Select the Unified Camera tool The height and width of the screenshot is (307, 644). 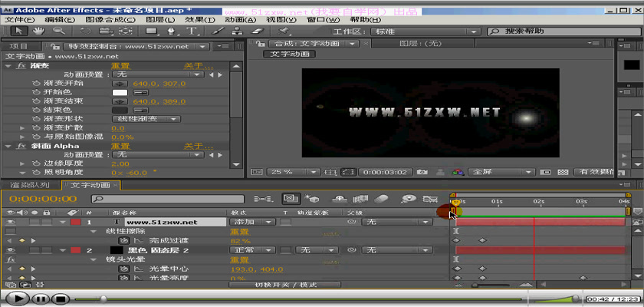[x=107, y=31]
